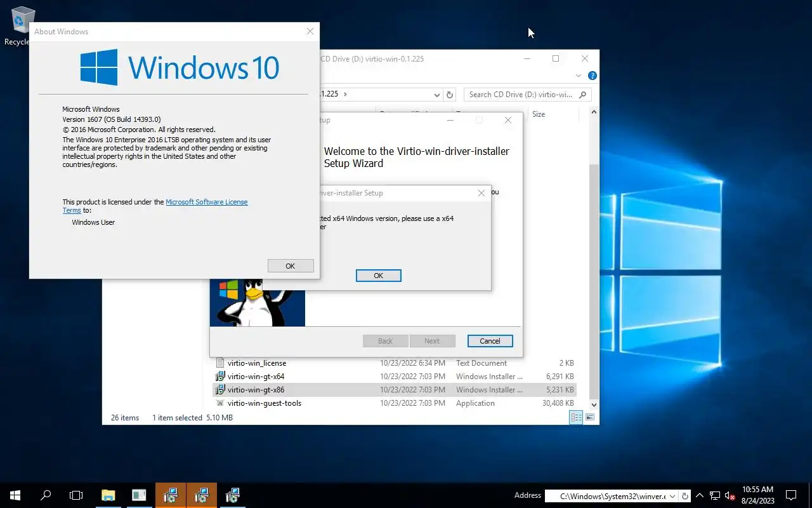
Task: Click the Next button in the Setup Wizard
Action: (x=432, y=341)
